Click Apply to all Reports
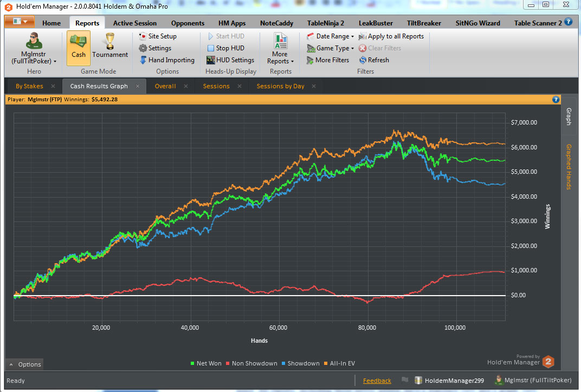This screenshot has width=581, height=392. click(x=391, y=36)
